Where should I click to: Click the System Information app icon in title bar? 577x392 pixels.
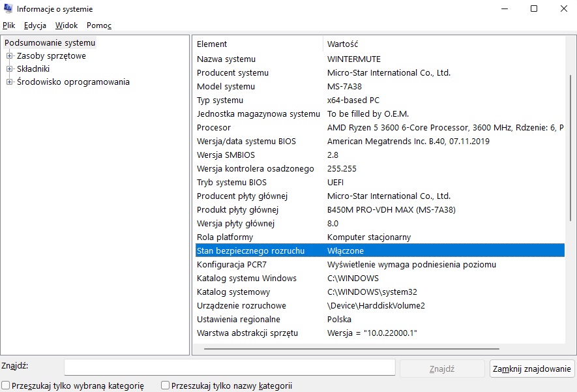click(8, 8)
